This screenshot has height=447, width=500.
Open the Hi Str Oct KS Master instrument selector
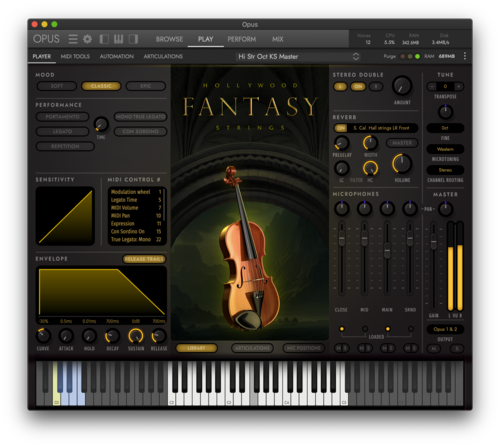click(298, 56)
